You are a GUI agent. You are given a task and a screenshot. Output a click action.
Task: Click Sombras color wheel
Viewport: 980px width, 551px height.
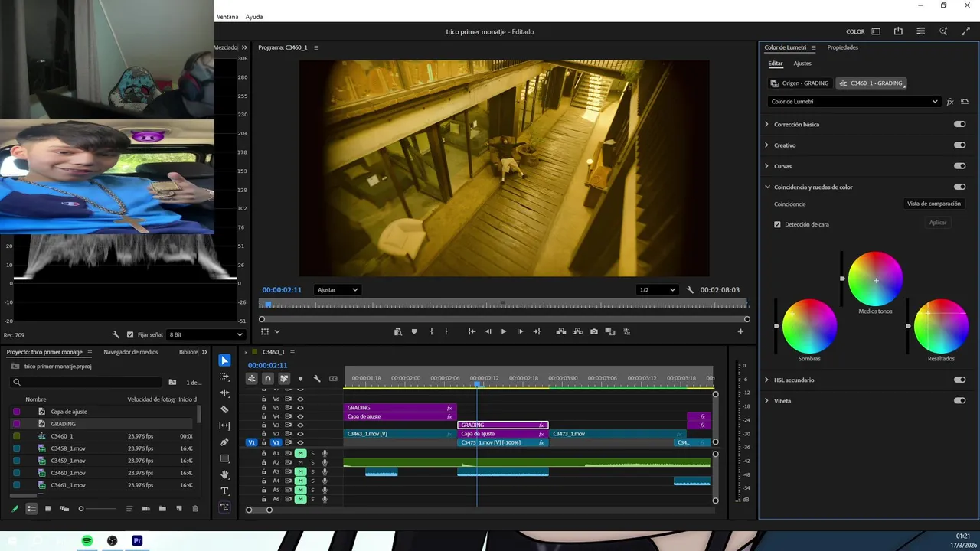click(x=809, y=326)
